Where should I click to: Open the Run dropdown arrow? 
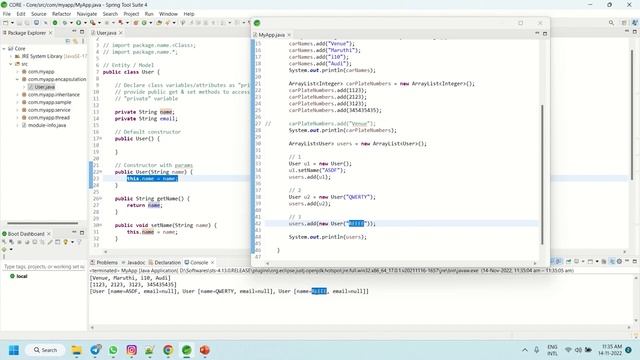point(85,23)
